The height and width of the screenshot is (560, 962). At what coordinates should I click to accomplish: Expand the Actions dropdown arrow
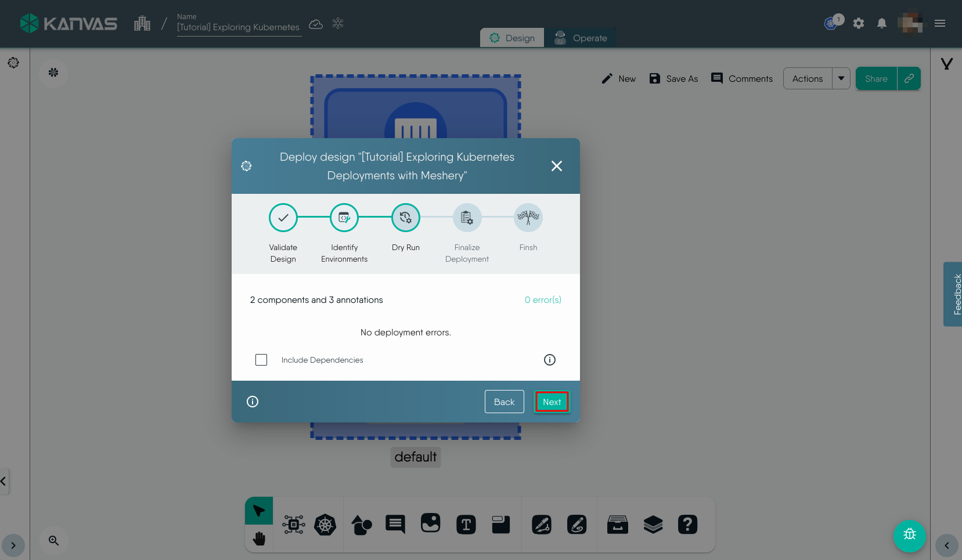click(x=841, y=78)
